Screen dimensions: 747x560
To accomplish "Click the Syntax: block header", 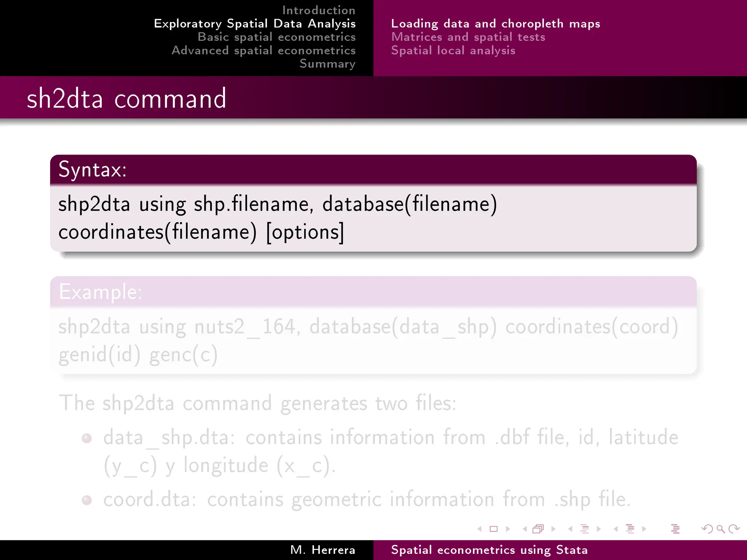I will click(373, 170).
